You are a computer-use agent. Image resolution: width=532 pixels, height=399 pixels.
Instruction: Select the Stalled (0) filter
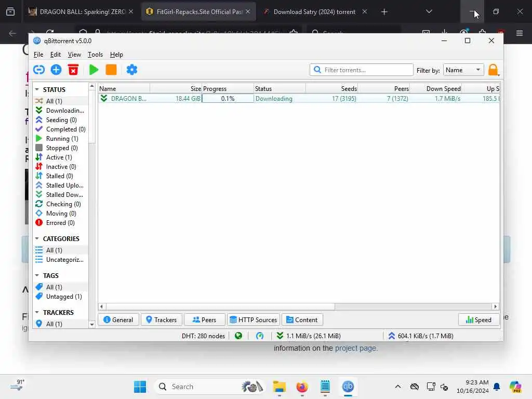(x=61, y=176)
